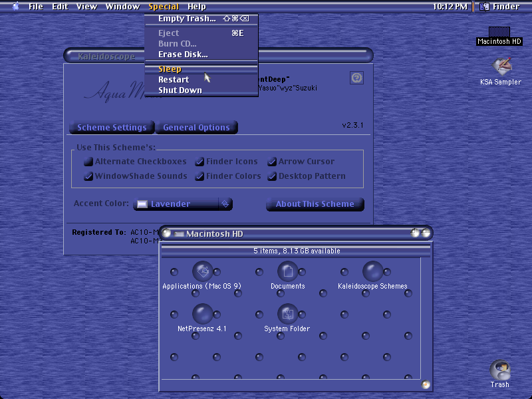Viewport: 532px width, 399px height.
Task: Select the System Folder icon
Action: 288,314
